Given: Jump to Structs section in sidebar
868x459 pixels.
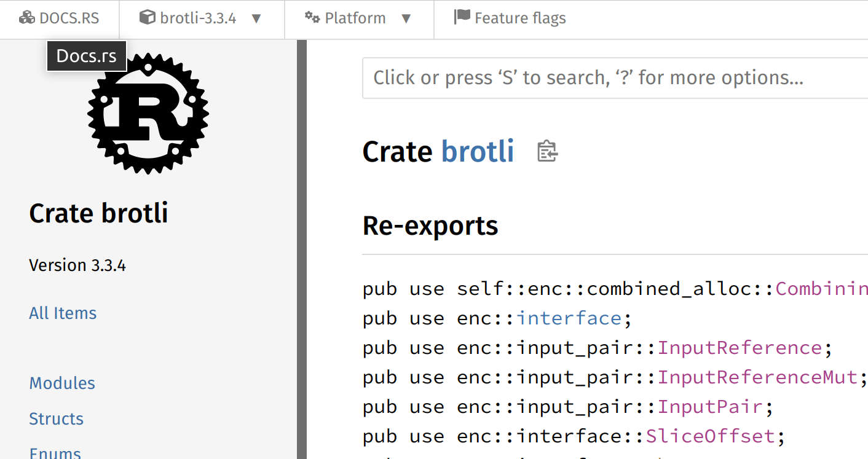Looking at the screenshot, I should [x=56, y=418].
